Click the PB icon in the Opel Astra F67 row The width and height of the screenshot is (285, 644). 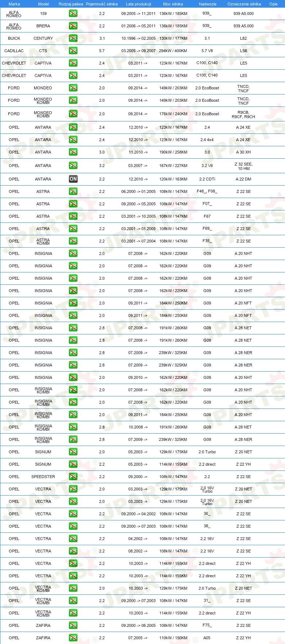(73, 216)
